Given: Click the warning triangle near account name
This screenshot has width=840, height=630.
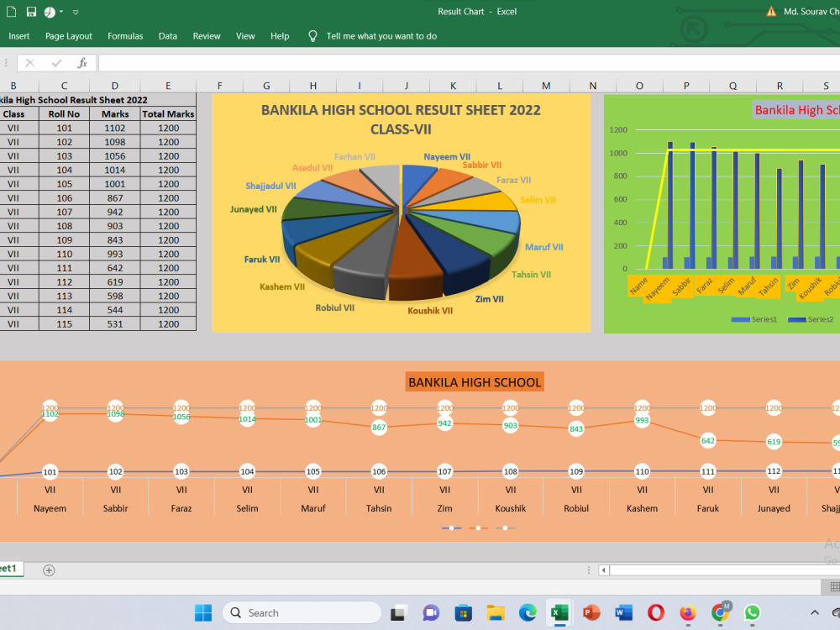Looking at the screenshot, I should click(771, 11).
